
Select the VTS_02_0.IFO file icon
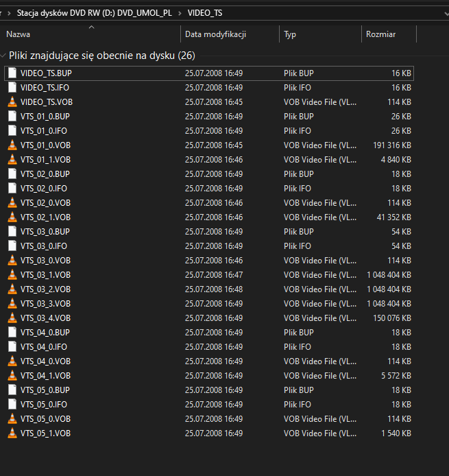coord(12,188)
